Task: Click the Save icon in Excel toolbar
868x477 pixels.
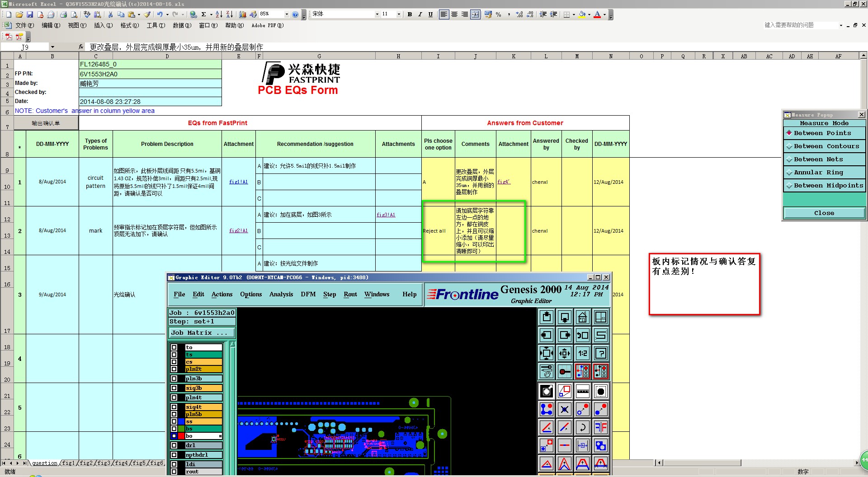Action: [x=30, y=14]
